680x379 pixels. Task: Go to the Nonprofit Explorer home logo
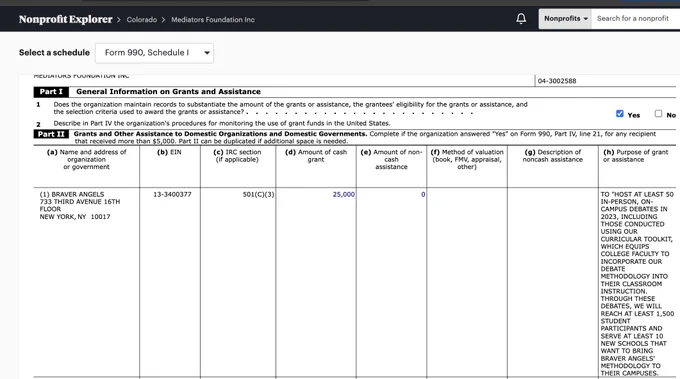pos(65,20)
